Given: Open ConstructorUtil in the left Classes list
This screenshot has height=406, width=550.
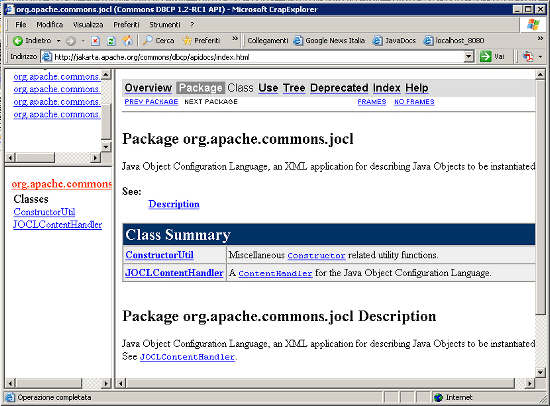Looking at the screenshot, I should point(44,212).
